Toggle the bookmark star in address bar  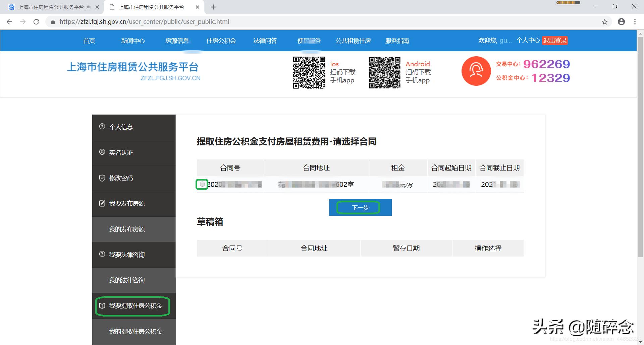[605, 21]
